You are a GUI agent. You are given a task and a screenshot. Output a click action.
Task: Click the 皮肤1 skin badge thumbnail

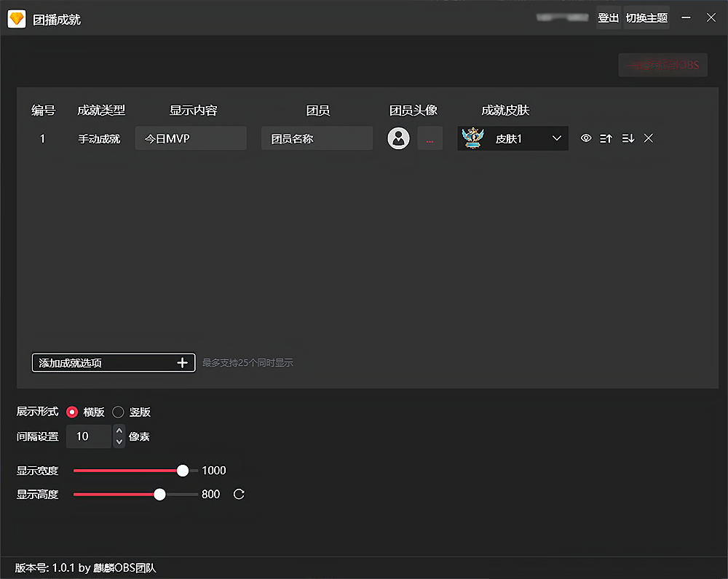tap(473, 138)
